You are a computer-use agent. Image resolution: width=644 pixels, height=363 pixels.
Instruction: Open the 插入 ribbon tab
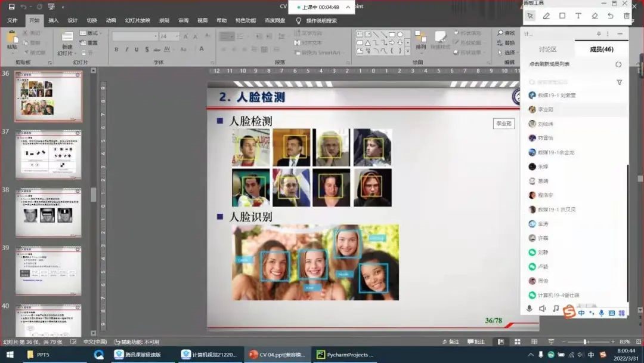click(x=54, y=20)
